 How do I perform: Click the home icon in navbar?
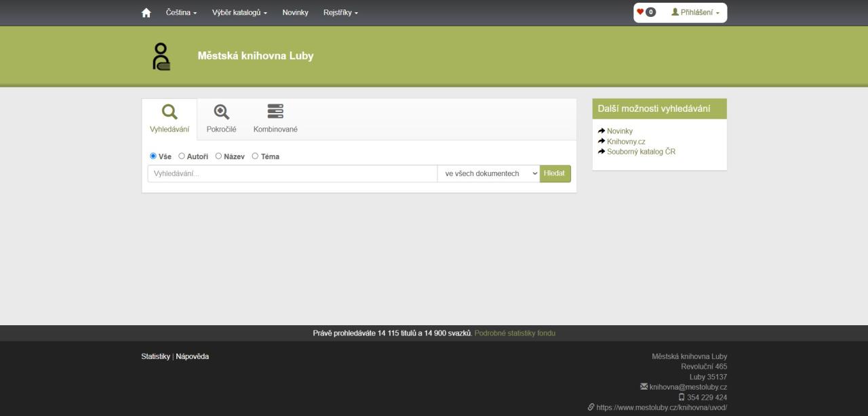146,13
